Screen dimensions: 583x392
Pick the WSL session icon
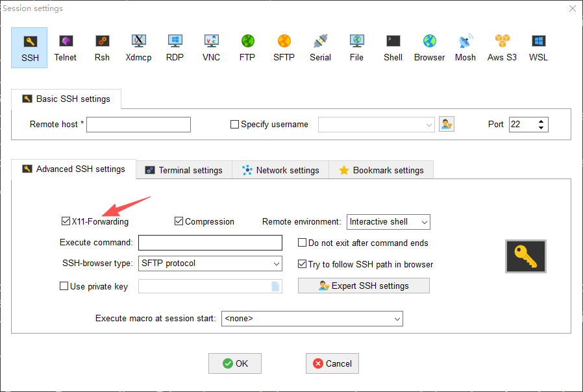(538, 47)
